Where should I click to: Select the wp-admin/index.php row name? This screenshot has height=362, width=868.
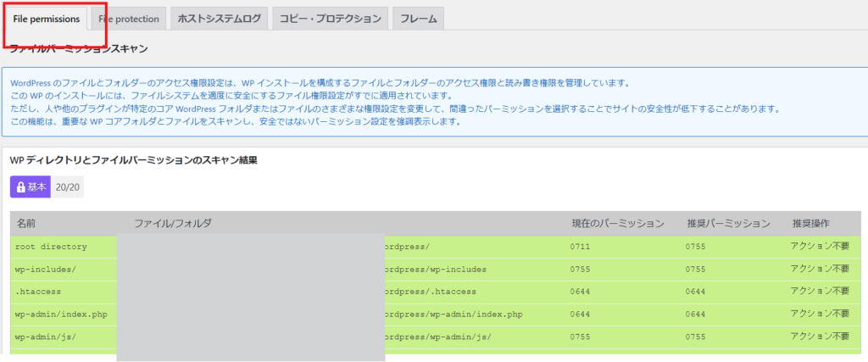click(60, 315)
